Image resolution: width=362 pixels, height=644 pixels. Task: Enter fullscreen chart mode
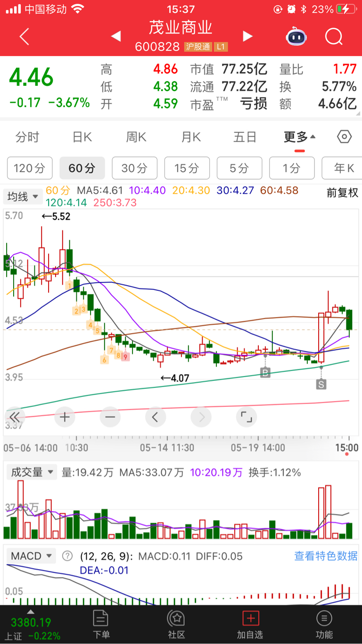pyautogui.click(x=246, y=417)
